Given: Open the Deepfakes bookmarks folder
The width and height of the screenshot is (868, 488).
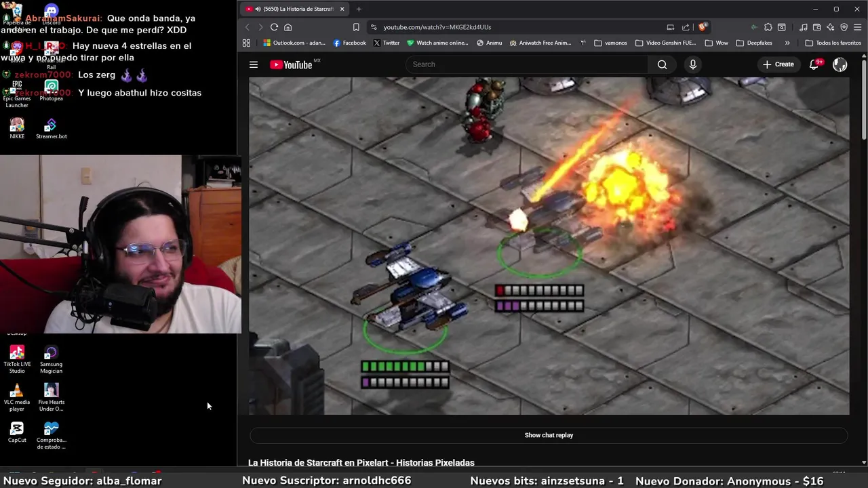Looking at the screenshot, I should (x=754, y=43).
